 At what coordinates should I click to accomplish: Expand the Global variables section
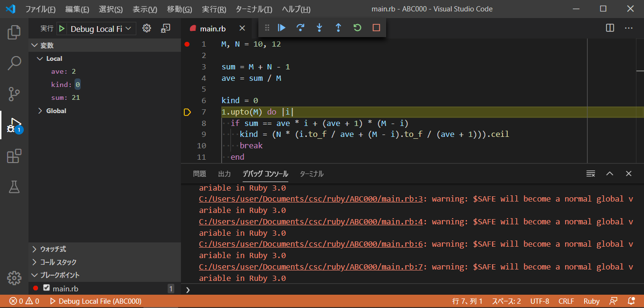40,110
